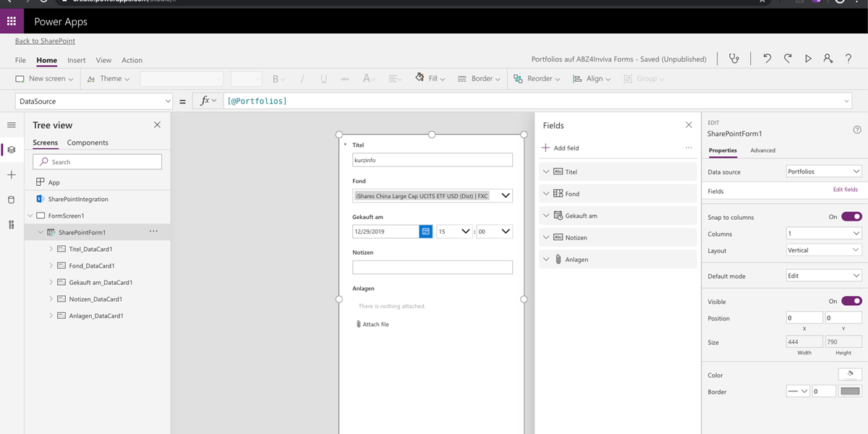Click Attach file in the form
This screenshot has height=434, width=868.
pos(373,324)
